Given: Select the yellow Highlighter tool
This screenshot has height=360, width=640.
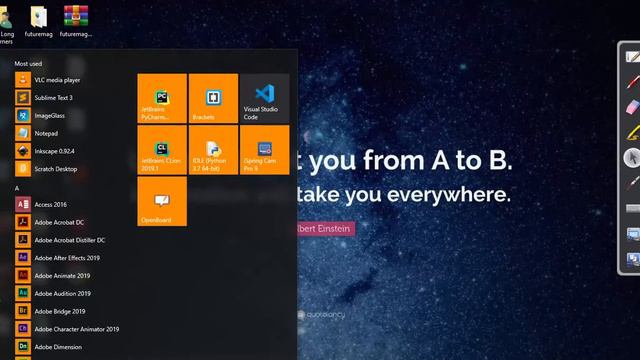Looking at the screenshot, I should click(x=632, y=133).
